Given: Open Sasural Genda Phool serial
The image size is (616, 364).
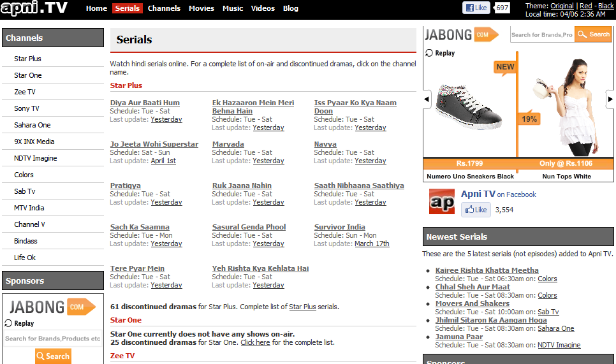Looking at the screenshot, I should pos(249,227).
